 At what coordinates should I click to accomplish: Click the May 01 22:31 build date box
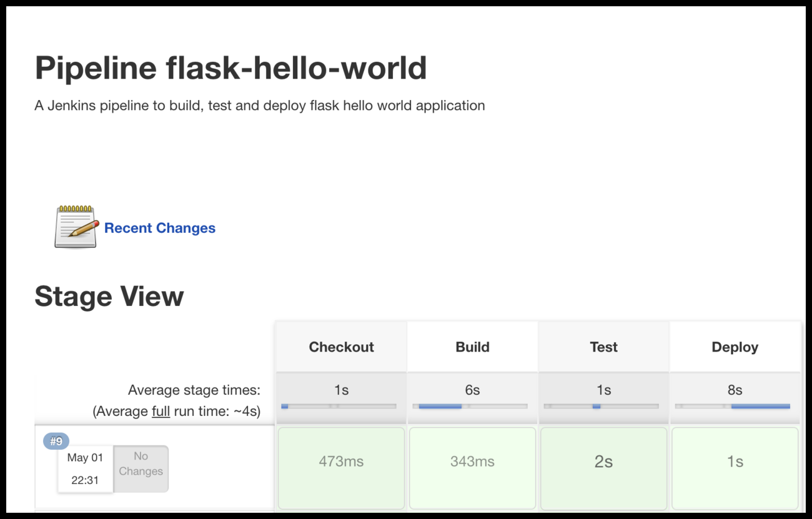click(x=85, y=469)
